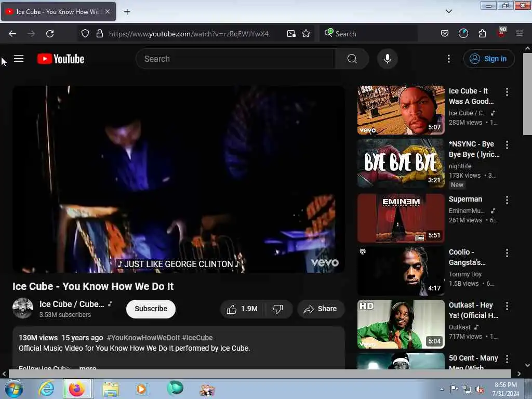The image size is (532, 399).
Task: Open Windows Start menu
Action: tap(14, 389)
